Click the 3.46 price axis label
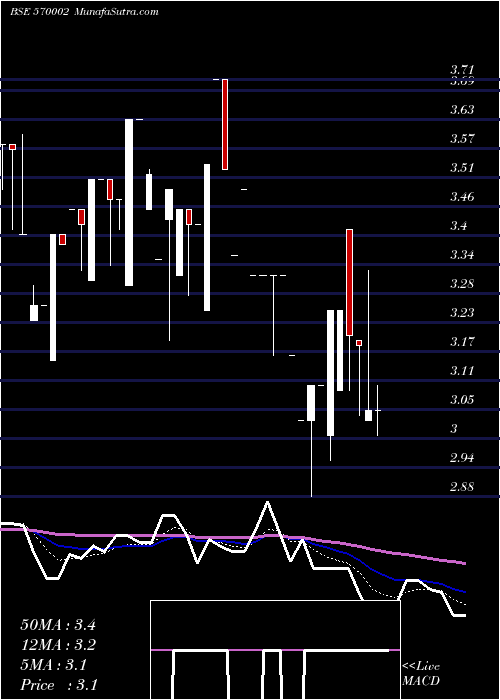 [x=462, y=196]
